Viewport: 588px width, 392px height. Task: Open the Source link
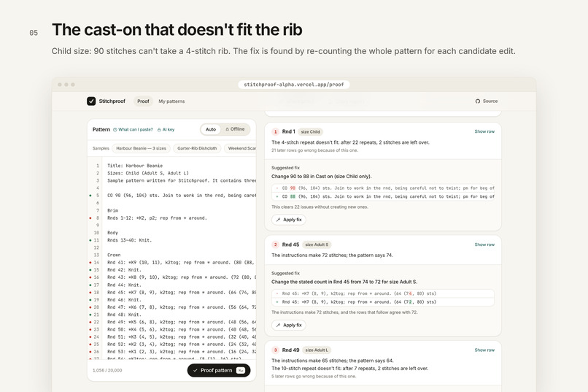click(x=487, y=101)
